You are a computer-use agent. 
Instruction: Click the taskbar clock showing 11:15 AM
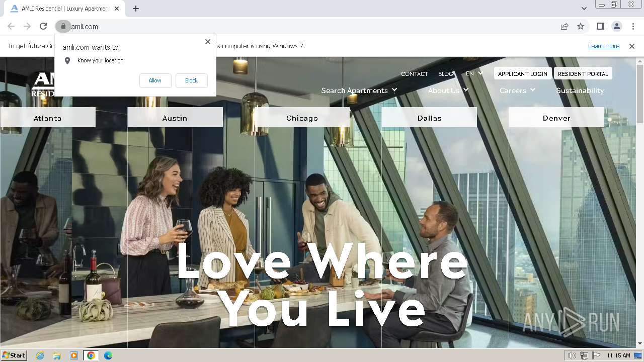618,355
